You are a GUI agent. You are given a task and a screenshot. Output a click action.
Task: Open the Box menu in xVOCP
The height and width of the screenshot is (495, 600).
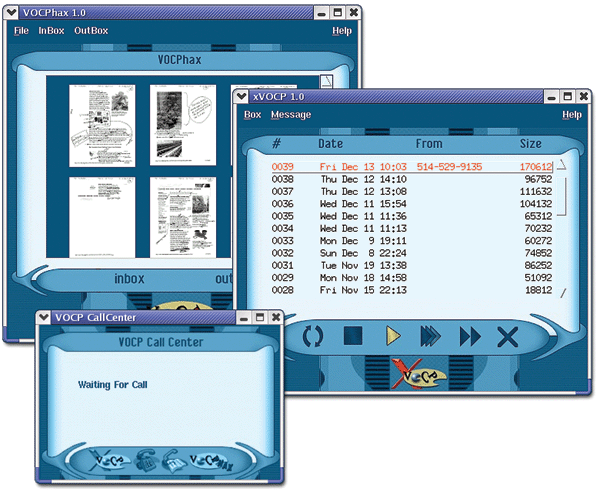pos(253,115)
